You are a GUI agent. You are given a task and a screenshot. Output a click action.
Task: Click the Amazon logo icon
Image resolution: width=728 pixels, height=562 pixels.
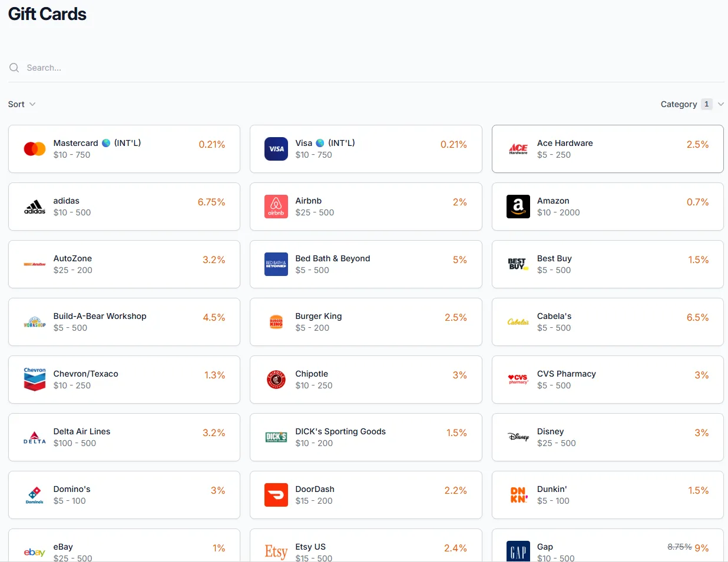[518, 207]
